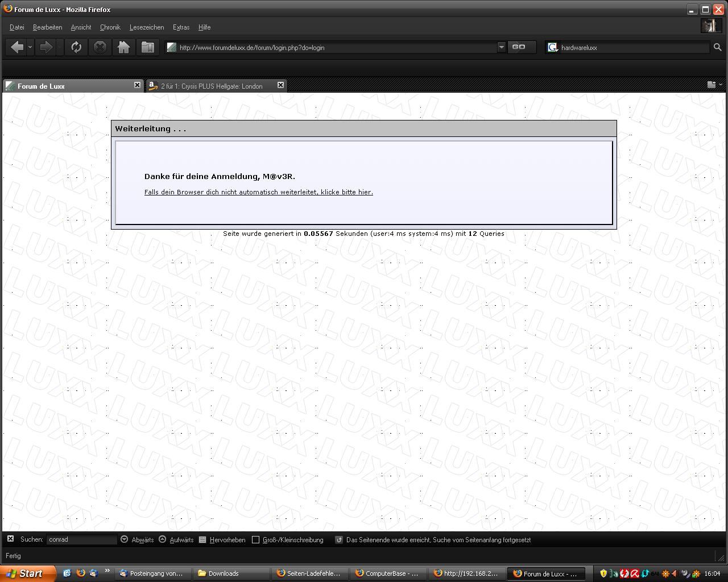
Task: Click the yellow security shield tray icon
Action: pyautogui.click(x=603, y=573)
